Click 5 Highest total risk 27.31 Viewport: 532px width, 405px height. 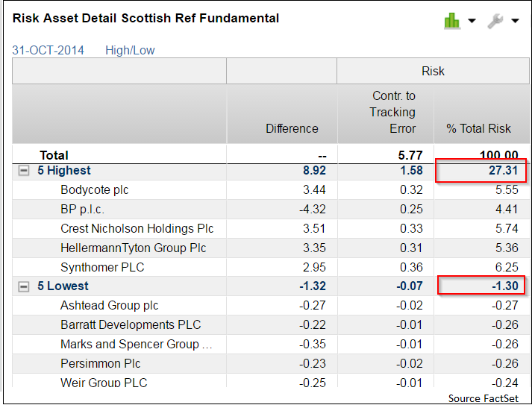504,170
